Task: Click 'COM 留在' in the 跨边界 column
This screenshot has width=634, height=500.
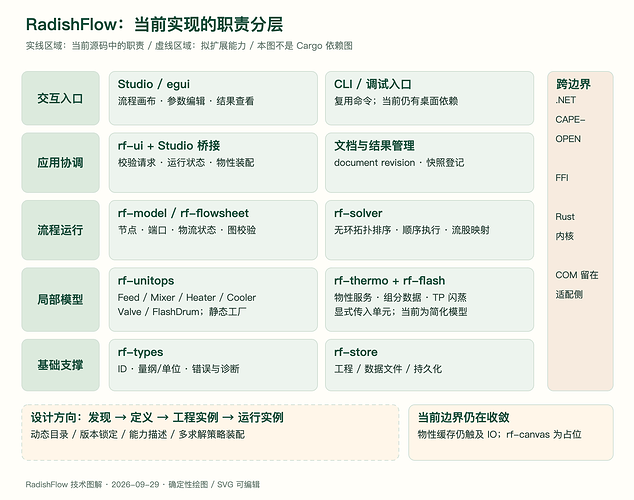Action: tap(577, 275)
